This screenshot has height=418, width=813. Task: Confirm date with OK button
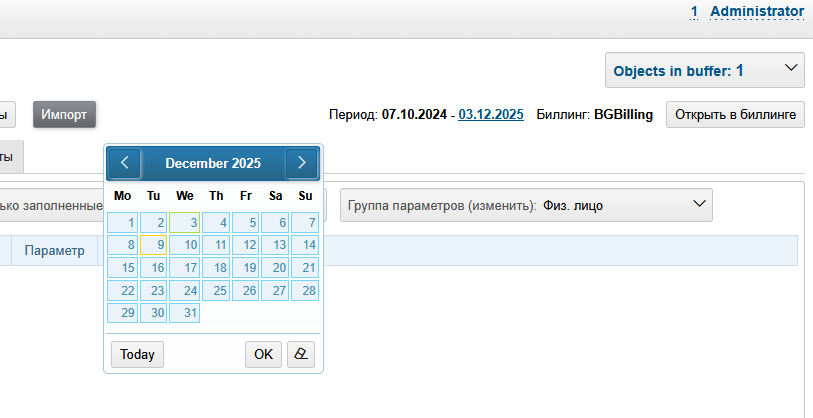pyautogui.click(x=262, y=354)
